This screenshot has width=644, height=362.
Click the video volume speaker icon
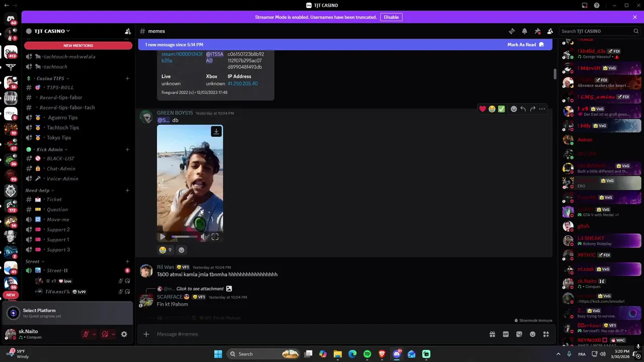click(203, 237)
